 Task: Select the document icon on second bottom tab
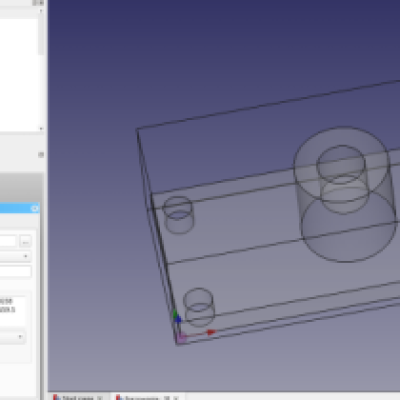click(119, 397)
